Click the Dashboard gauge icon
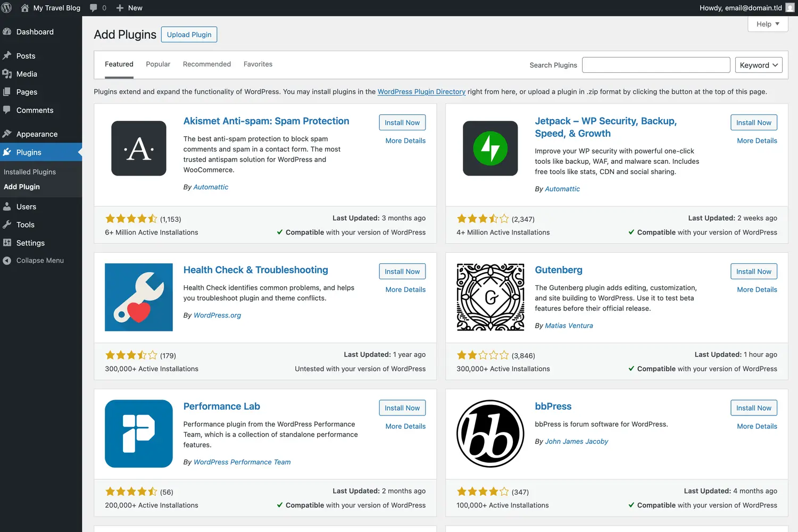Image resolution: width=798 pixels, height=532 pixels. tap(7, 32)
